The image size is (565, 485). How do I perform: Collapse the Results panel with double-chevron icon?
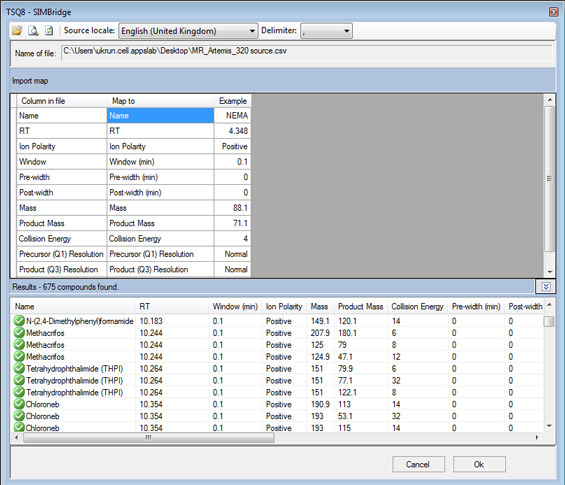pyautogui.click(x=546, y=286)
